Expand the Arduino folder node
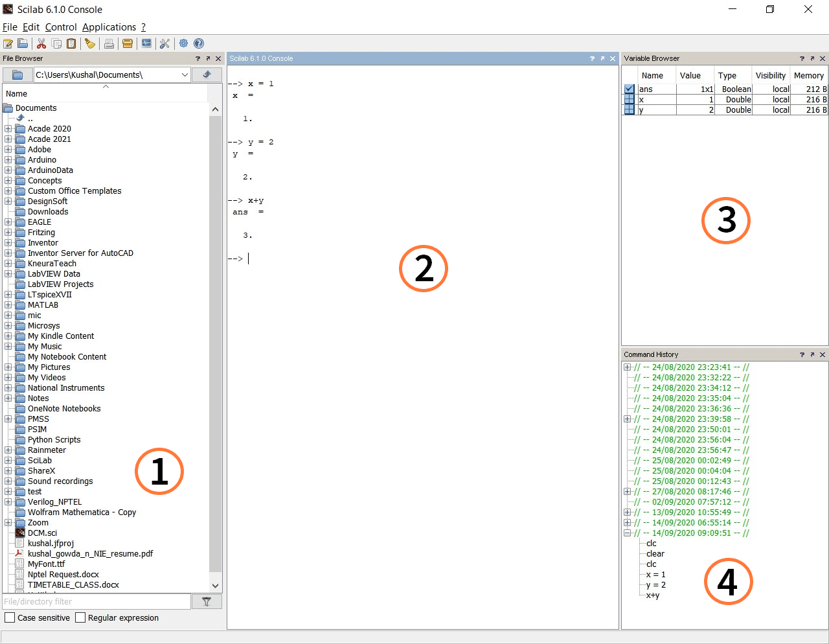 [8, 160]
